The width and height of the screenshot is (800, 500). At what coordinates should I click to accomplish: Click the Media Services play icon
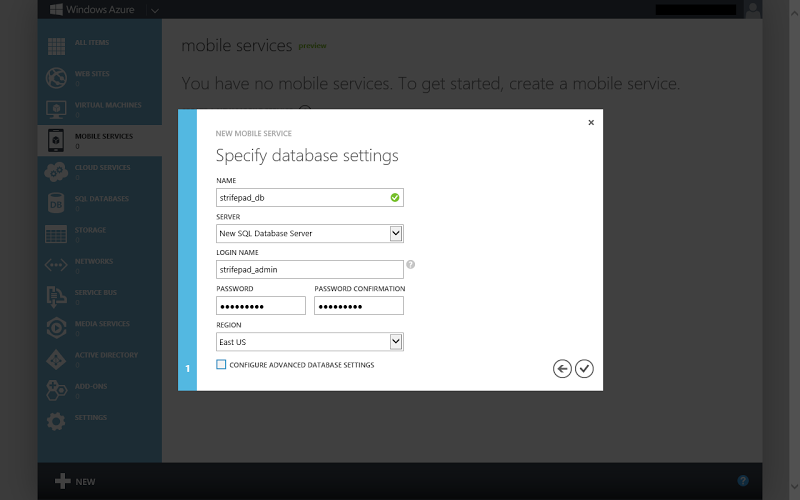coord(56,328)
